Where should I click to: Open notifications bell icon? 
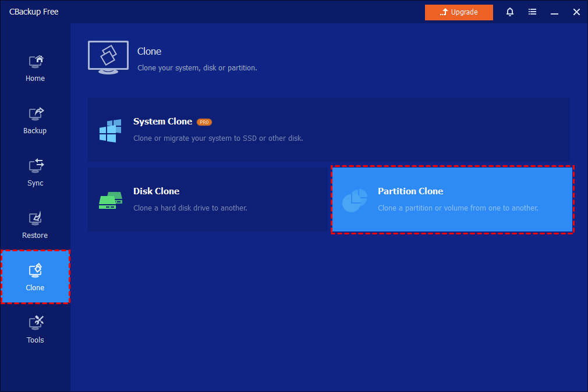point(510,12)
